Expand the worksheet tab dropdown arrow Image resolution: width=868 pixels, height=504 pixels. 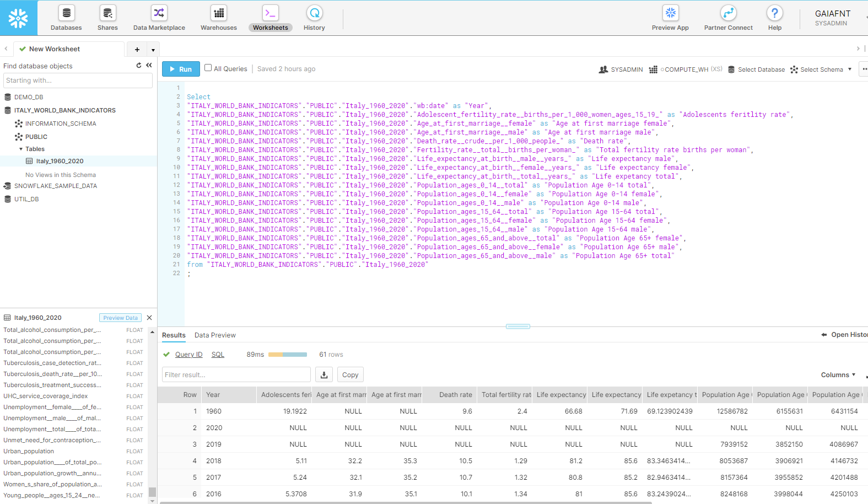153,50
